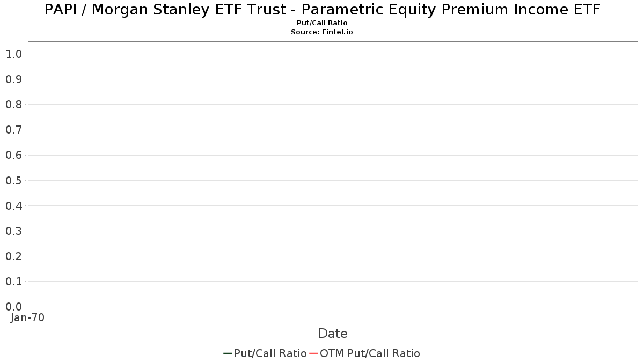Image resolution: width=644 pixels, height=362 pixels.
Task: Select the 1.0 y-axis tick label
Action: click(x=13, y=54)
